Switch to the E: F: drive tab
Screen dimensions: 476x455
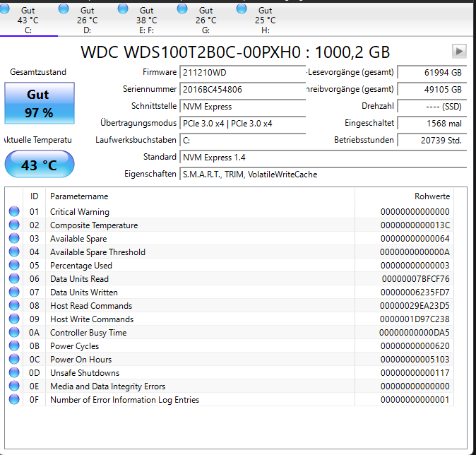[146, 20]
